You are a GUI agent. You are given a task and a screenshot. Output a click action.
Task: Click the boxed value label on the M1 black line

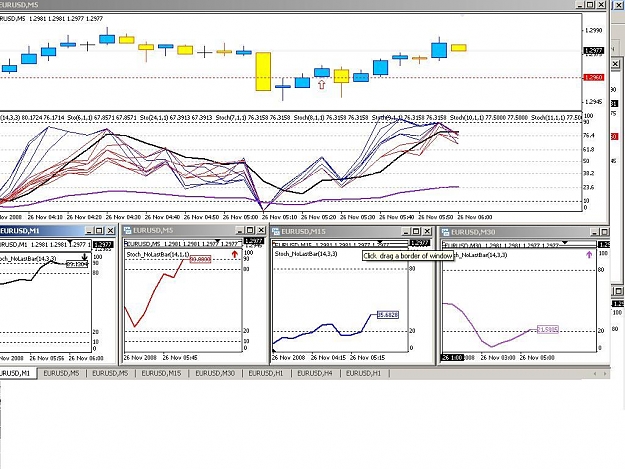pyautogui.click(x=77, y=264)
